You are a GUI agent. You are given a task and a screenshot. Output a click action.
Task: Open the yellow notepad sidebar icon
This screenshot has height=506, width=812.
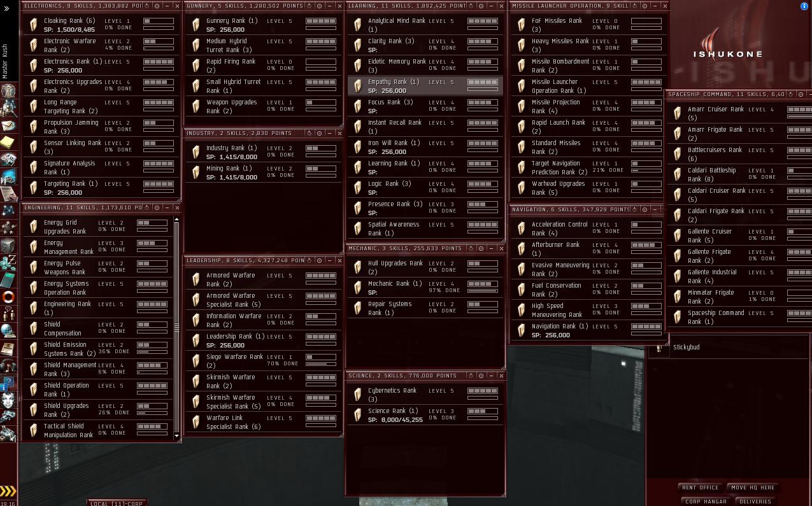click(8, 141)
